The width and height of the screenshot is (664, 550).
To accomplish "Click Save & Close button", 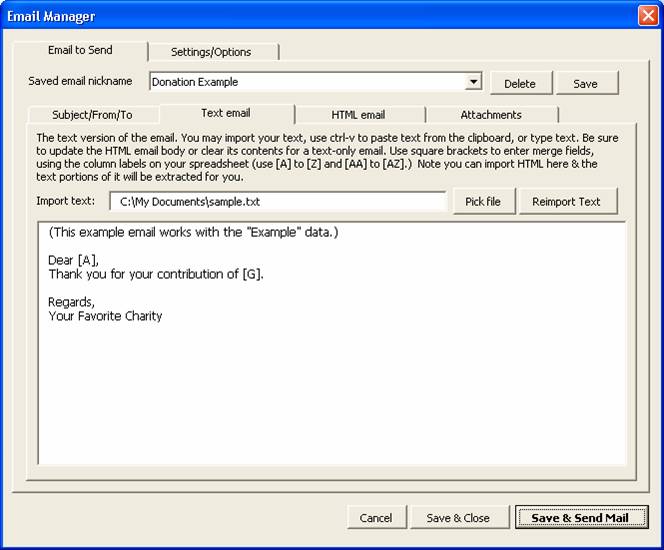I will pyautogui.click(x=459, y=518).
